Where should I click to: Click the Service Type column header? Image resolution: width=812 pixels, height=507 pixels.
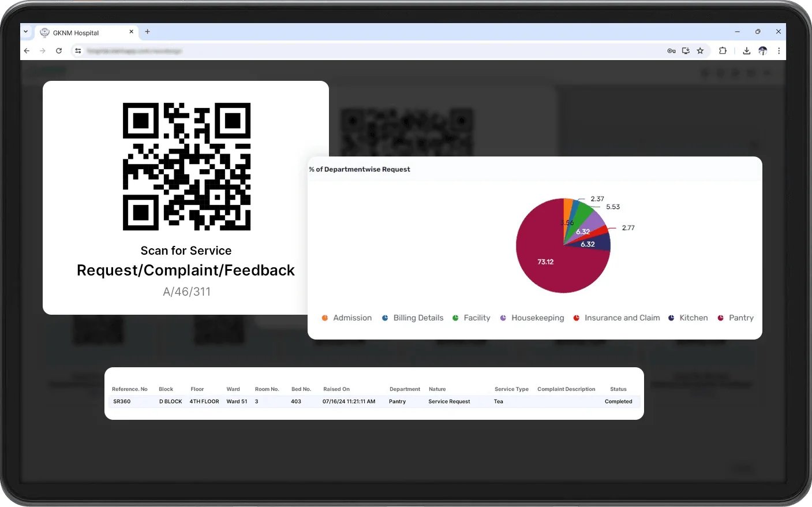click(x=511, y=389)
